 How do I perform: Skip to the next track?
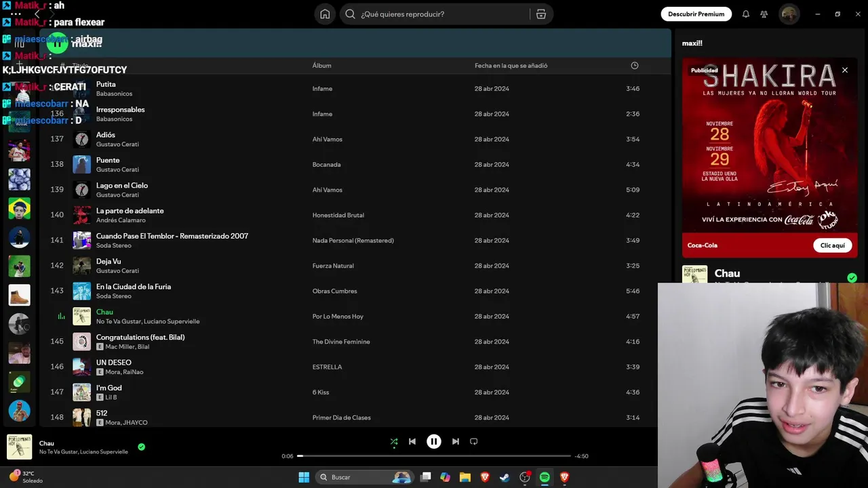[456, 441]
